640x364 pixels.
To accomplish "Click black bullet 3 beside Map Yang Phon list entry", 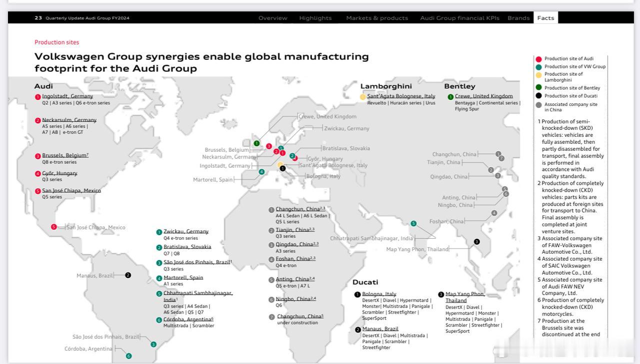I will pyautogui.click(x=441, y=295).
